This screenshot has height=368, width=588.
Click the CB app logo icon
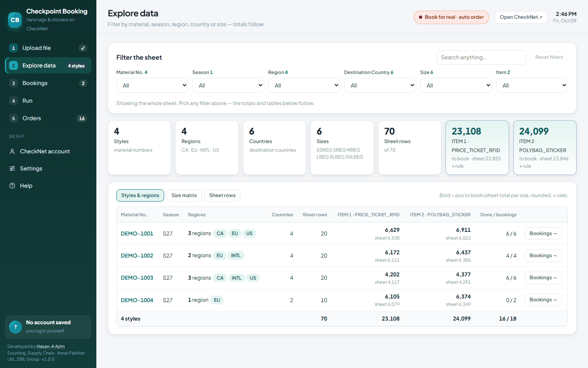pos(15,20)
